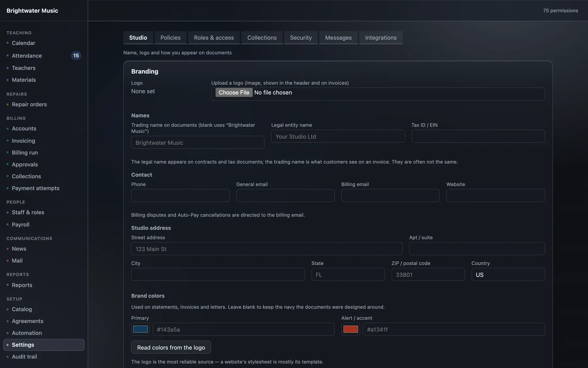Click the ZIP / postal code field
This screenshot has width=588, height=368.
428,275
